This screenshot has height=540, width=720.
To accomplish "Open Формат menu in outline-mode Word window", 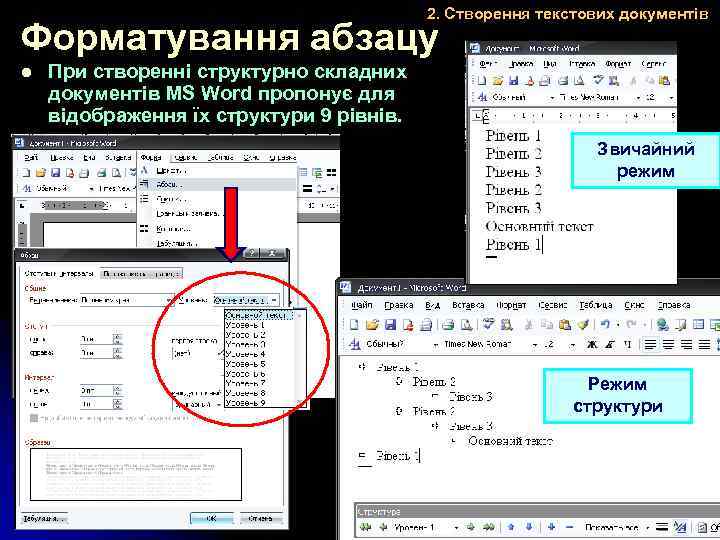I will (511, 305).
